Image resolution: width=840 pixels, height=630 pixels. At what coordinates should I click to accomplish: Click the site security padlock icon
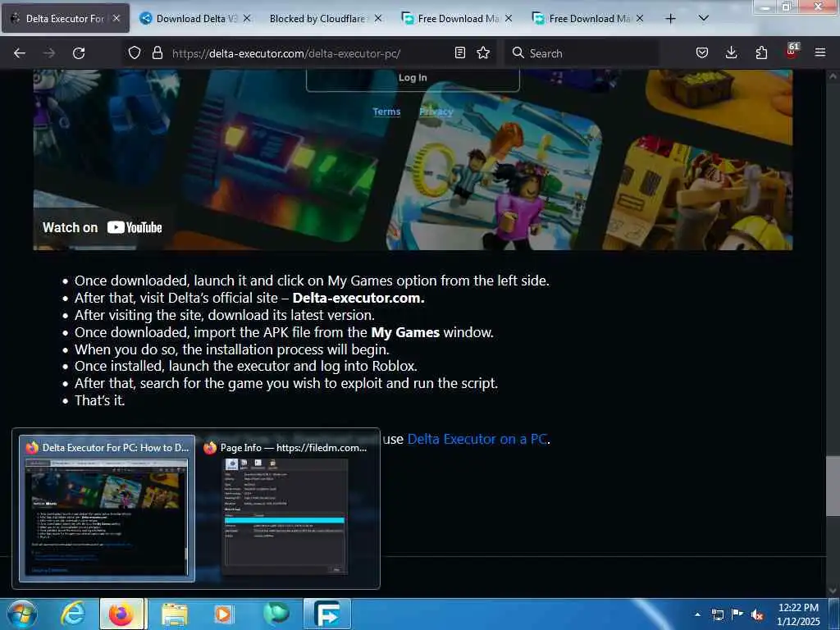[x=157, y=52]
